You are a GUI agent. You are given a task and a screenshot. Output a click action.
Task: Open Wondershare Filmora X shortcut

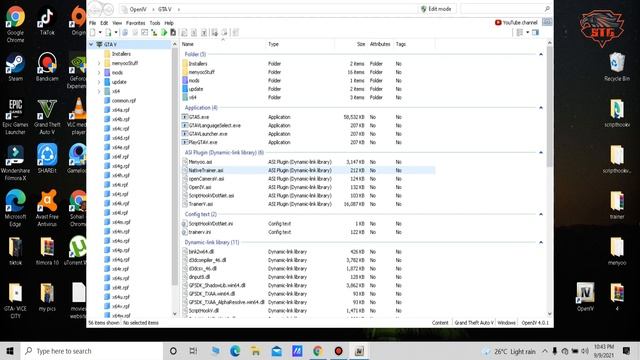coord(15,163)
